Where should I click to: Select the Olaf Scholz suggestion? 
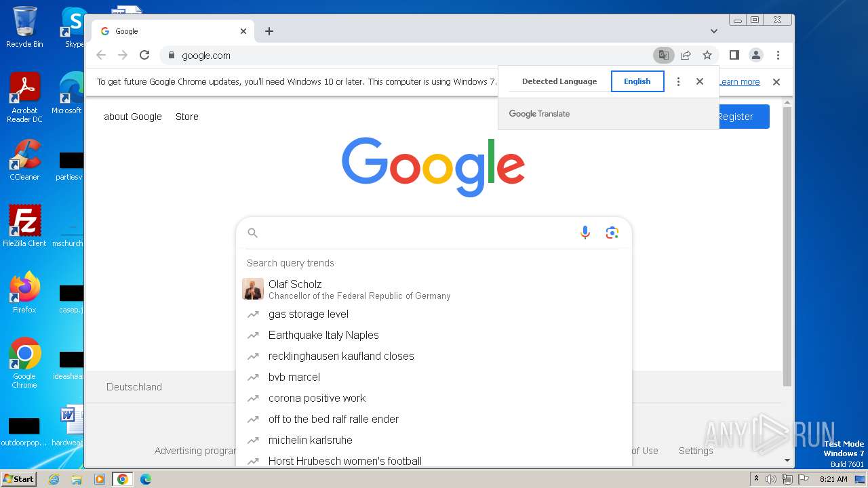click(434, 289)
